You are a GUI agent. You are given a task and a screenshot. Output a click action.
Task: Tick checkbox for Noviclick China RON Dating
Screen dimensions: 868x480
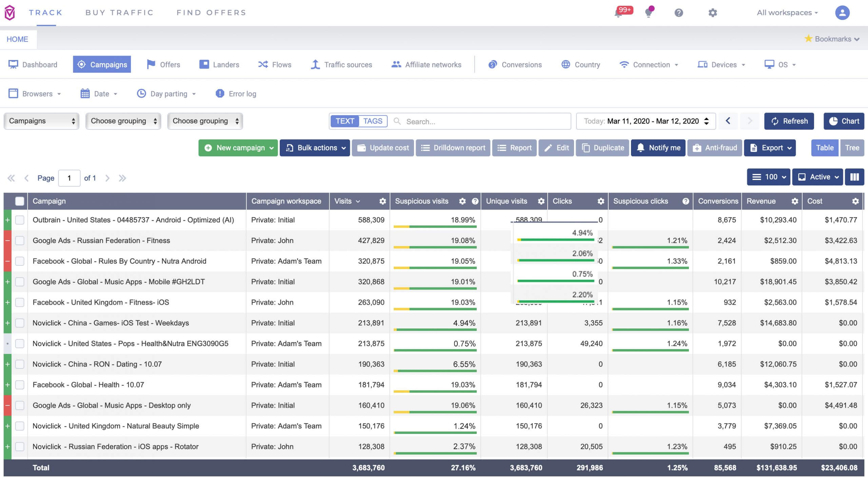click(x=20, y=364)
